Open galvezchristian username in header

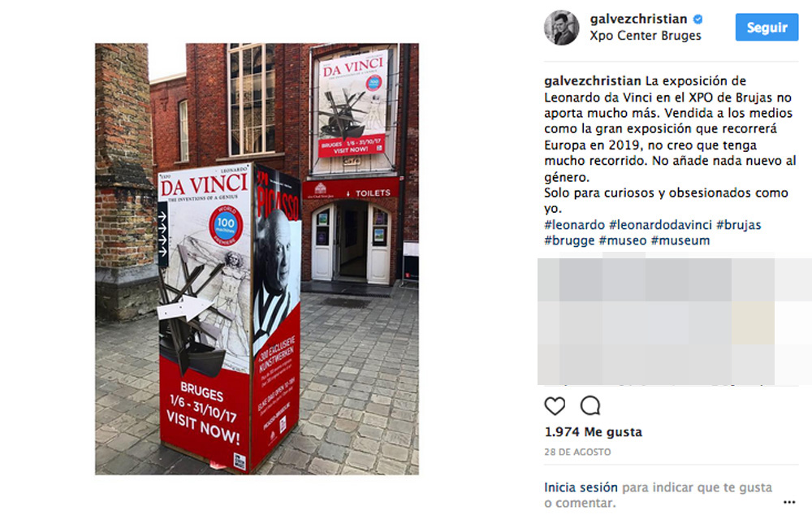coord(638,19)
